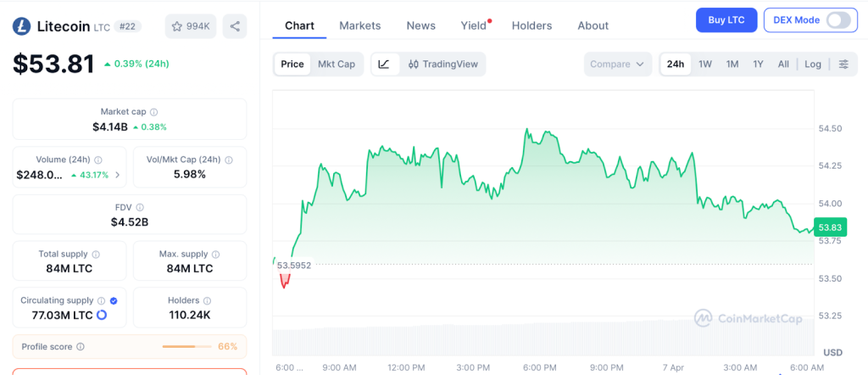
Task: Select Mkt Cap chart toggle
Action: [337, 64]
